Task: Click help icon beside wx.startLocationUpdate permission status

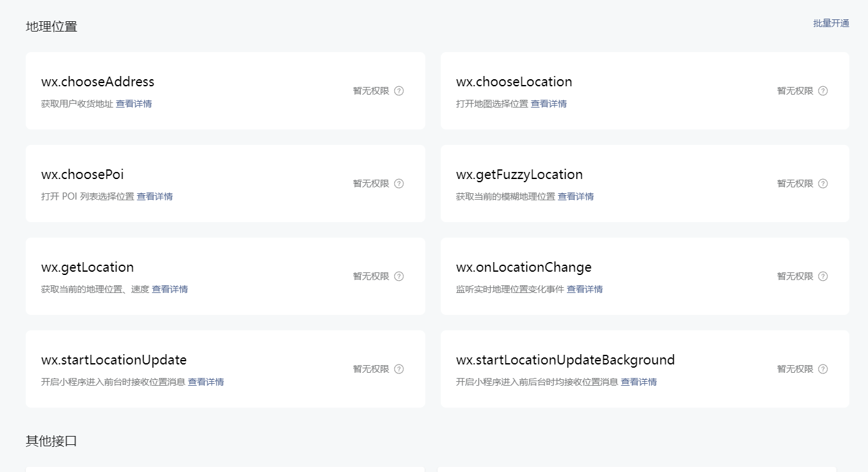Action: [399, 369]
